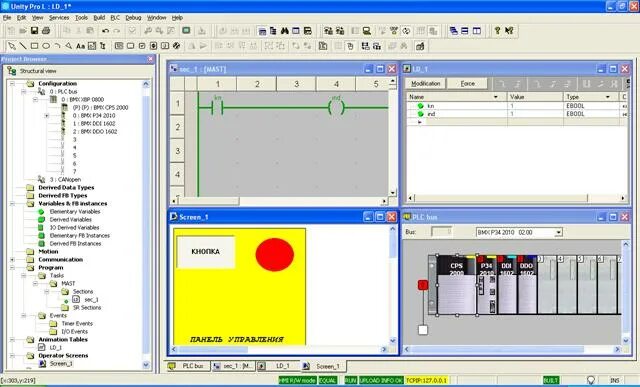Click the red square on the PLC bus rack
This screenshot has width=640, height=387.
(423, 285)
